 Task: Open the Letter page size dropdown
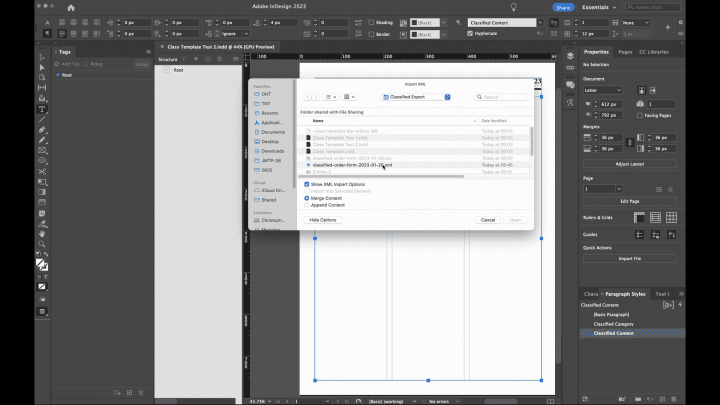click(x=603, y=90)
